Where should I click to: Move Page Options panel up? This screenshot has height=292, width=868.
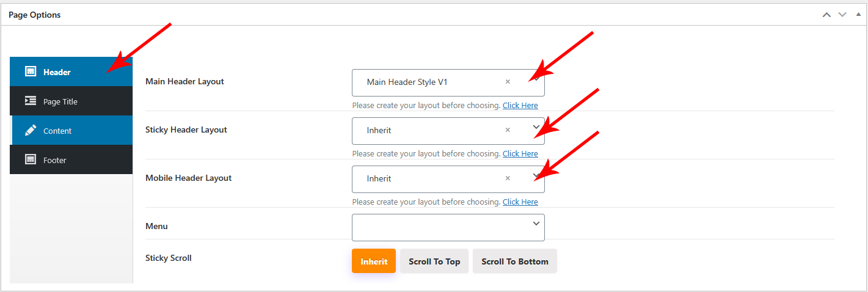[826, 15]
